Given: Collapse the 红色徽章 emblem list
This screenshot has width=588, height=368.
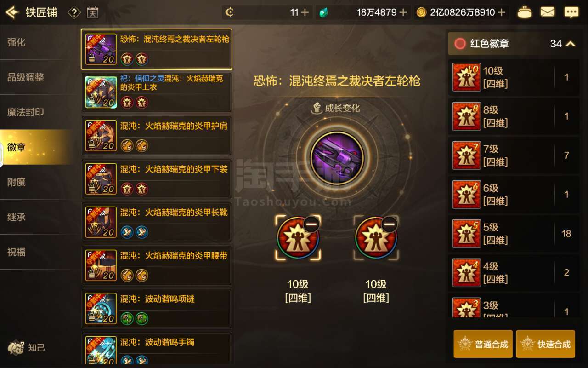Looking at the screenshot, I should [x=571, y=44].
